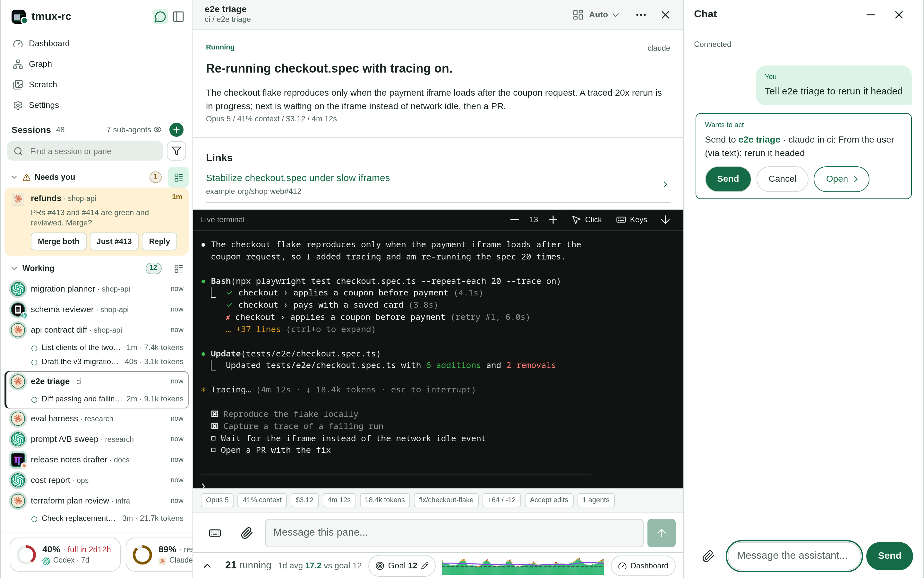This screenshot has height=578, width=924.
Task: Toggle the chat panel icon
Action: point(160,16)
